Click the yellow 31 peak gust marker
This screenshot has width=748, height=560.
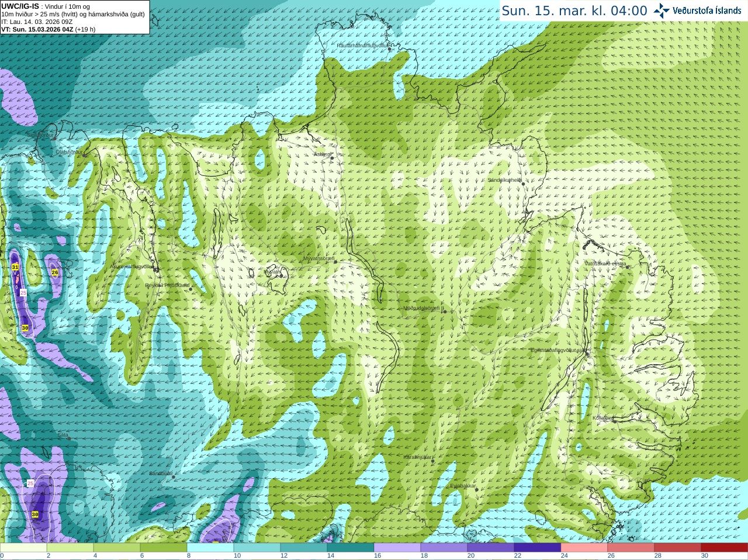[x=15, y=267]
